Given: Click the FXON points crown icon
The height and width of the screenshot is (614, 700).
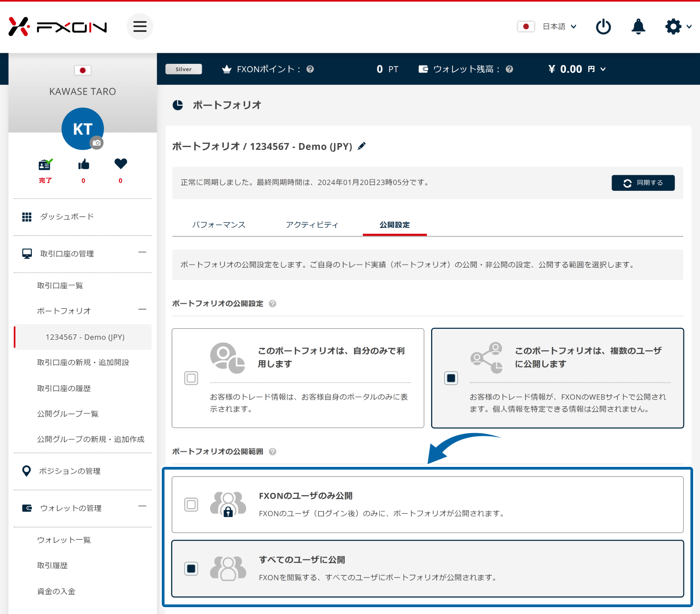Looking at the screenshot, I should pos(226,69).
